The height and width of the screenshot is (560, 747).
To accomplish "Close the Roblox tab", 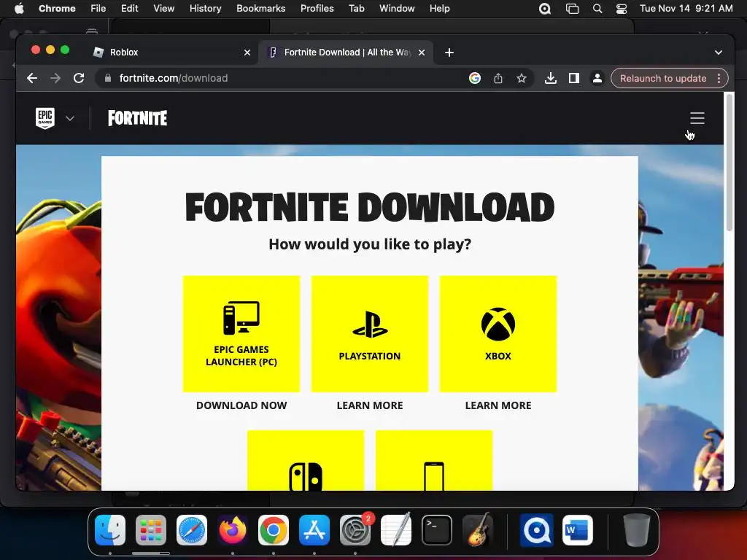I will [x=247, y=52].
